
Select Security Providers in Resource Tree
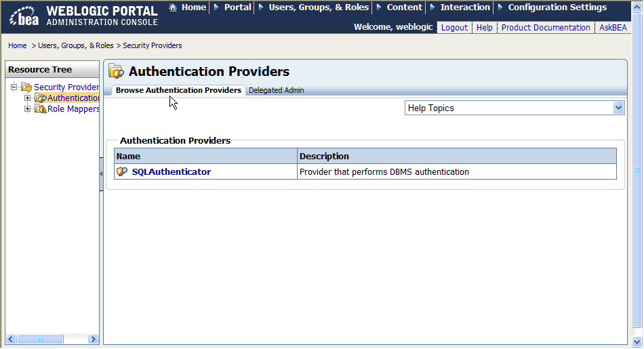click(x=66, y=87)
